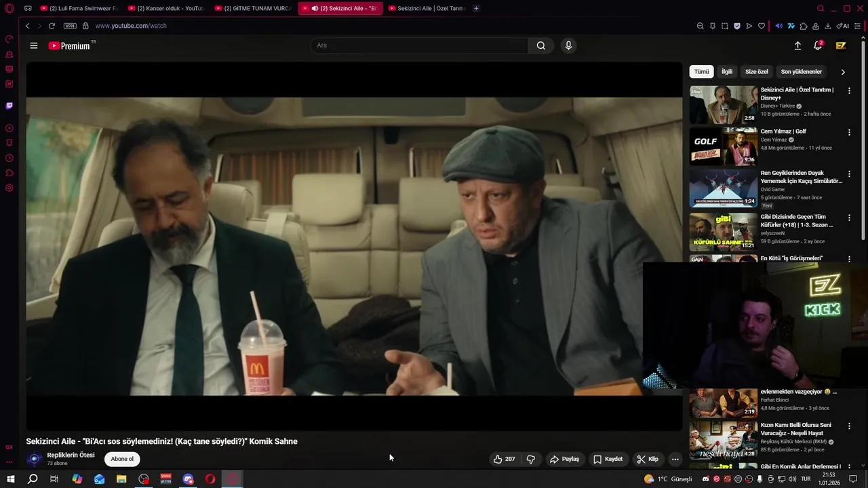Start voice search with the microphone icon
This screenshot has width=868, height=488.
[x=568, y=45]
